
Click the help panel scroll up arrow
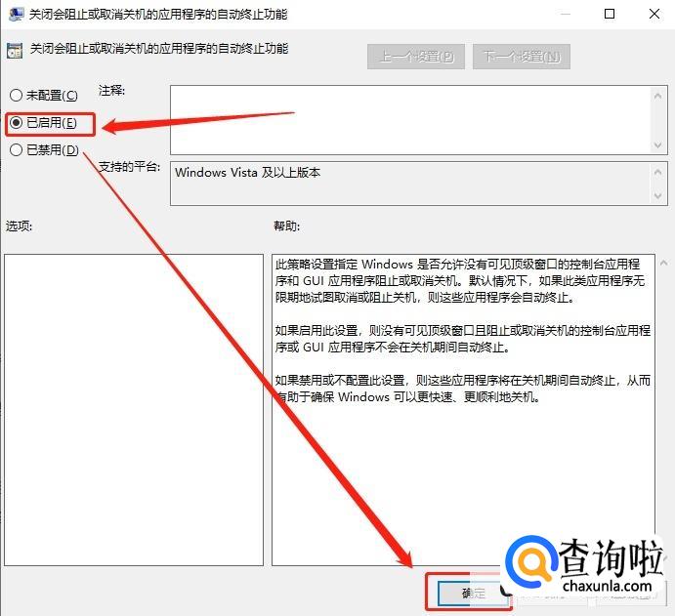(x=664, y=263)
